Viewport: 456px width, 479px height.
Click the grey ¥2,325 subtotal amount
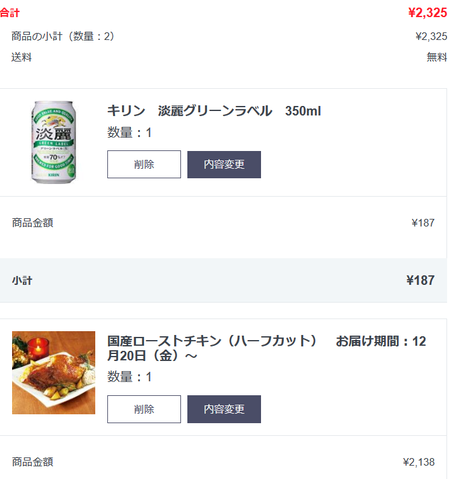pyautogui.click(x=431, y=36)
